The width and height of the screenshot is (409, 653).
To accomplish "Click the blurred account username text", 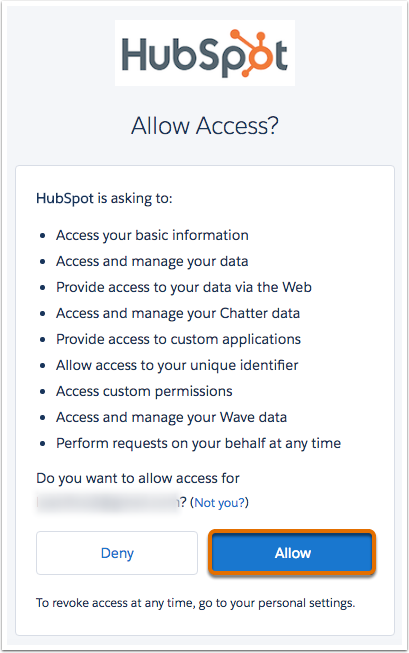I will 108,503.
